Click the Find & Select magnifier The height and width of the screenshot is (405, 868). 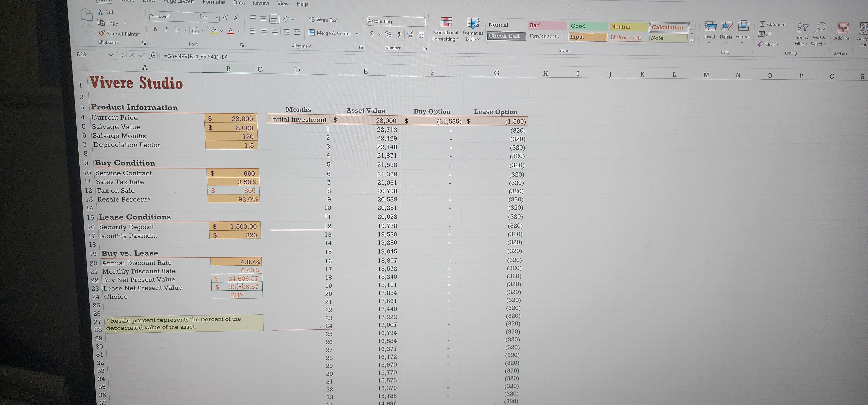point(820,27)
